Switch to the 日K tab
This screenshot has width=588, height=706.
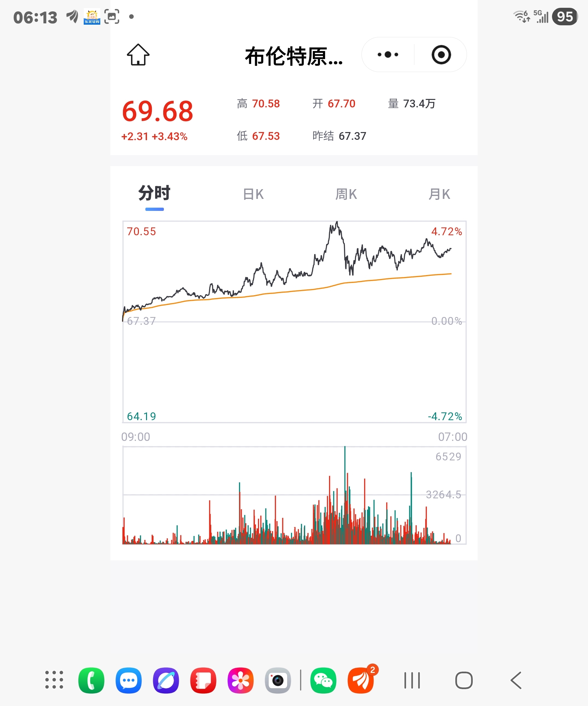tap(253, 194)
